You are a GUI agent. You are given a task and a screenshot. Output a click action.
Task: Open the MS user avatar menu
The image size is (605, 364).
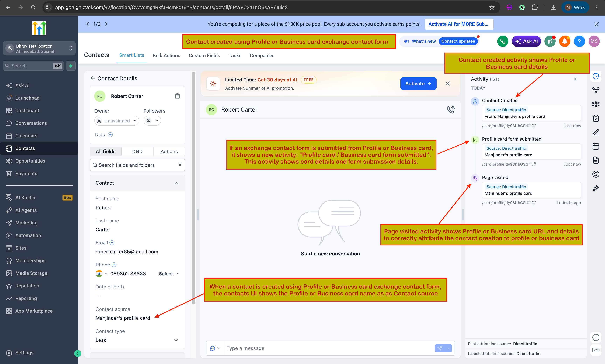(594, 41)
